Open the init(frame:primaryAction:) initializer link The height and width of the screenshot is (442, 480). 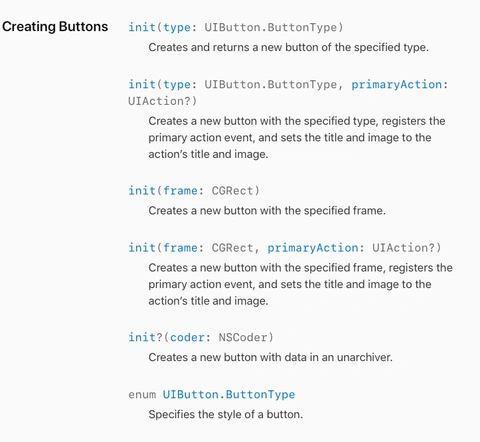[285, 248]
